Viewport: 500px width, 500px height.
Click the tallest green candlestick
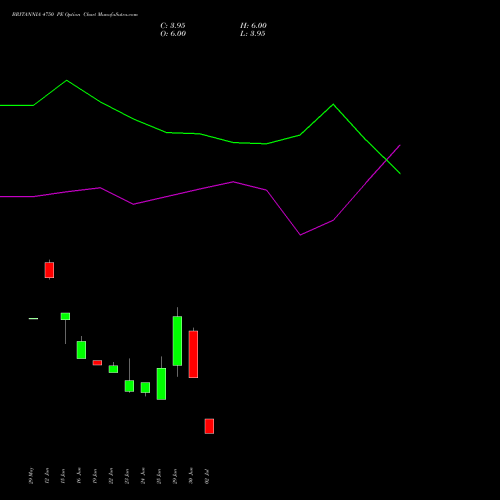pos(177,341)
